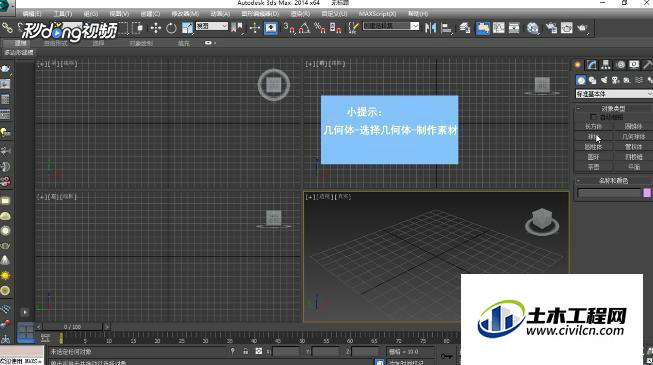Image resolution: width=653 pixels, height=365 pixels.
Task: Toggle the AutoGrid checkbox
Action: click(x=593, y=117)
